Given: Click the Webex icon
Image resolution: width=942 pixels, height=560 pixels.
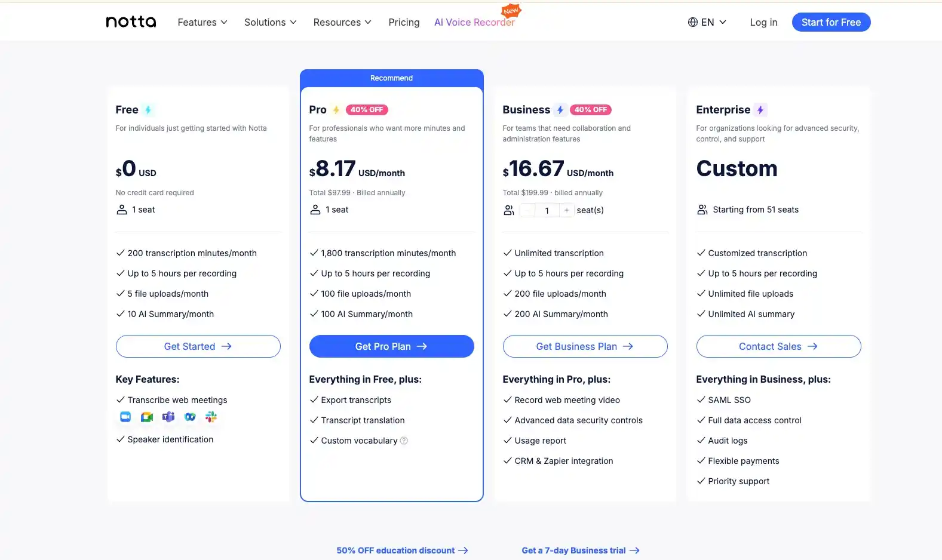Looking at the screenshot, I should (190, 417).
